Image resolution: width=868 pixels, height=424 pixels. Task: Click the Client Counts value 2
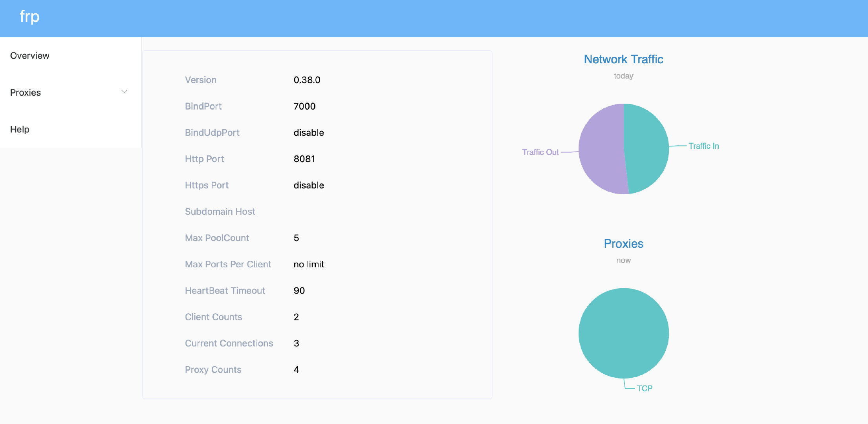(297, 317)
